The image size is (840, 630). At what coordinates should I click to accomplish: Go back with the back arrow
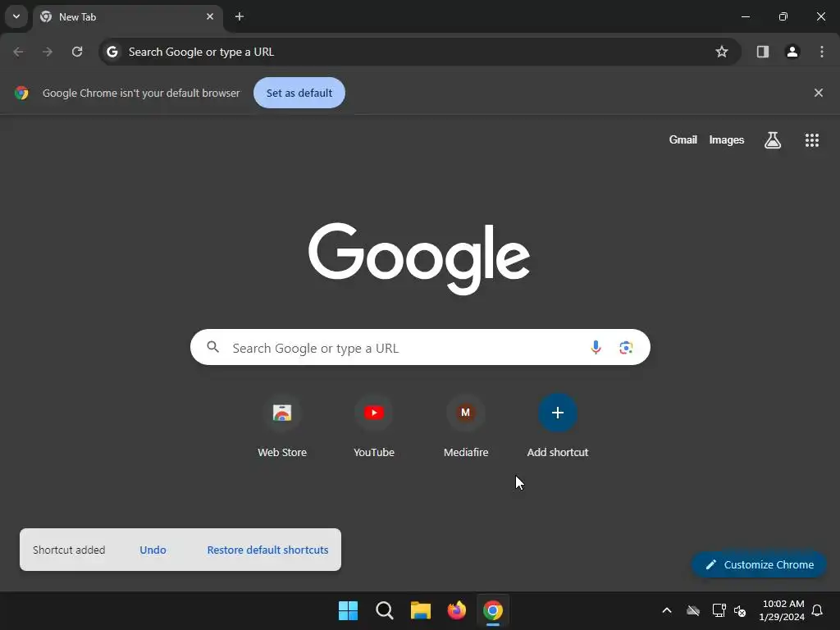click(18, 52)
